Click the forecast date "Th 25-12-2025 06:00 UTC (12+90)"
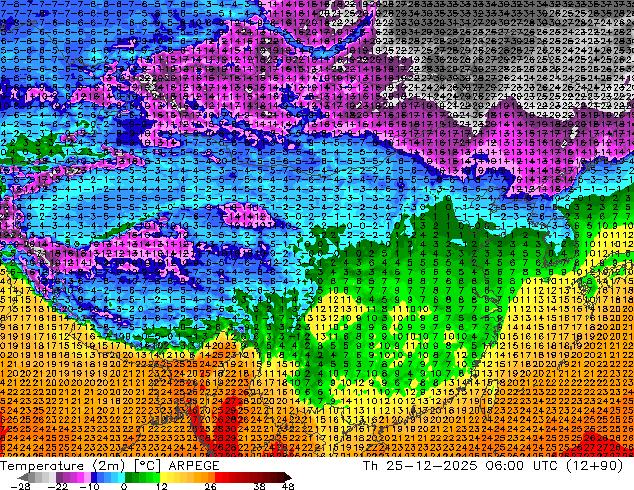This screenshot has height=490, width=634. click(x=493, y=465)
